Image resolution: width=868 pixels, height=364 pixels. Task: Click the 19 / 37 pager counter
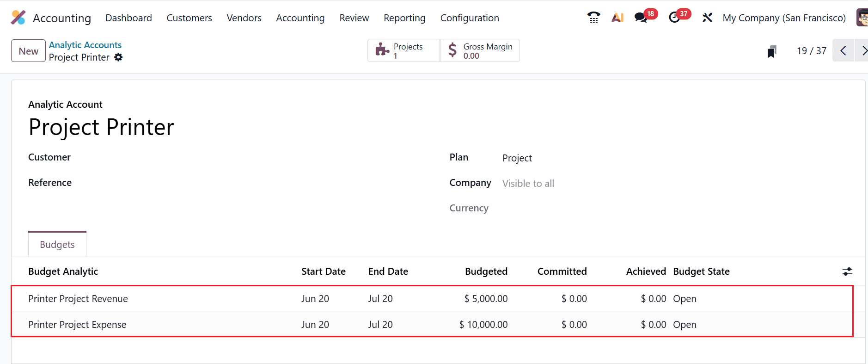pos(812,51)
